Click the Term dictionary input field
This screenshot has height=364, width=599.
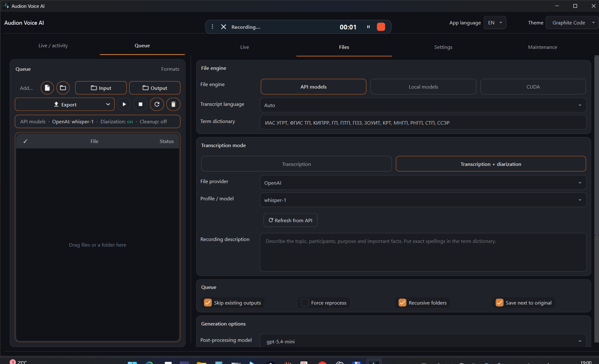coord(423,122)
